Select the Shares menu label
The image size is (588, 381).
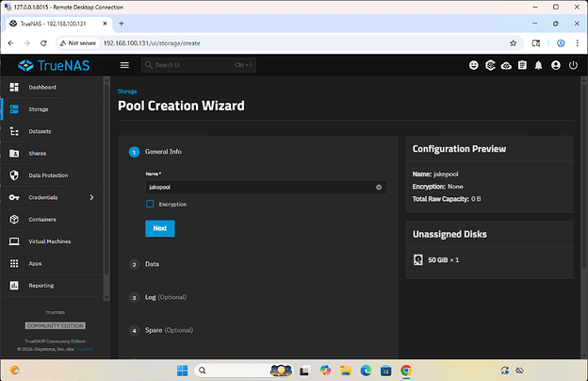(38, 153)
